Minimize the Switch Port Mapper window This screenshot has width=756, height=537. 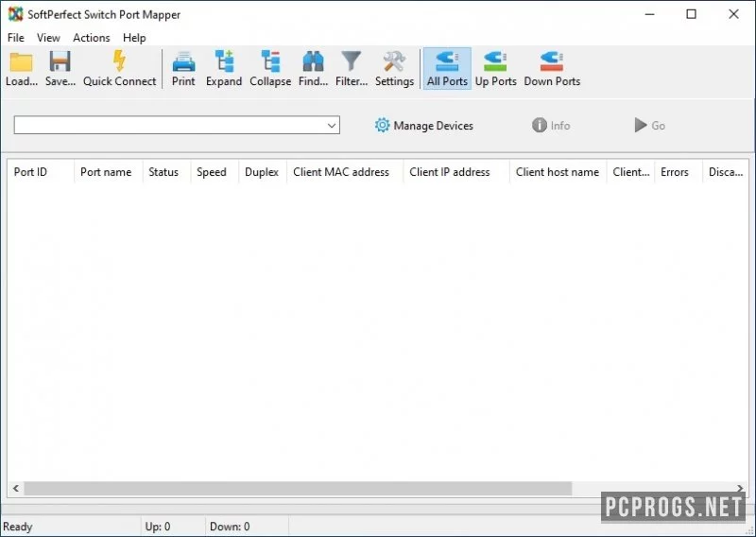coord(649,14)
